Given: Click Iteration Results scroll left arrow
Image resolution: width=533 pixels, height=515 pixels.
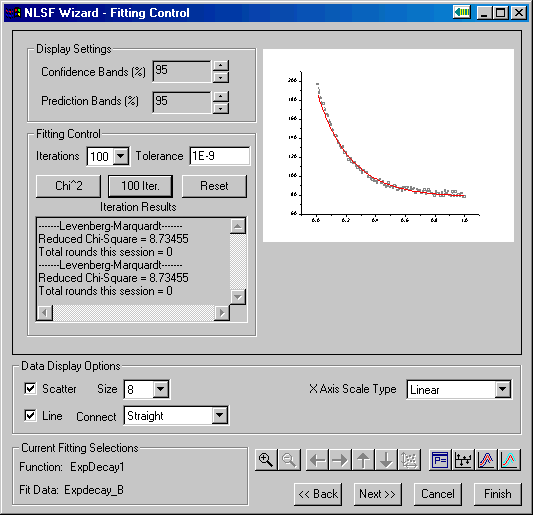Looking at the screenshot, I should pos(45,313).
